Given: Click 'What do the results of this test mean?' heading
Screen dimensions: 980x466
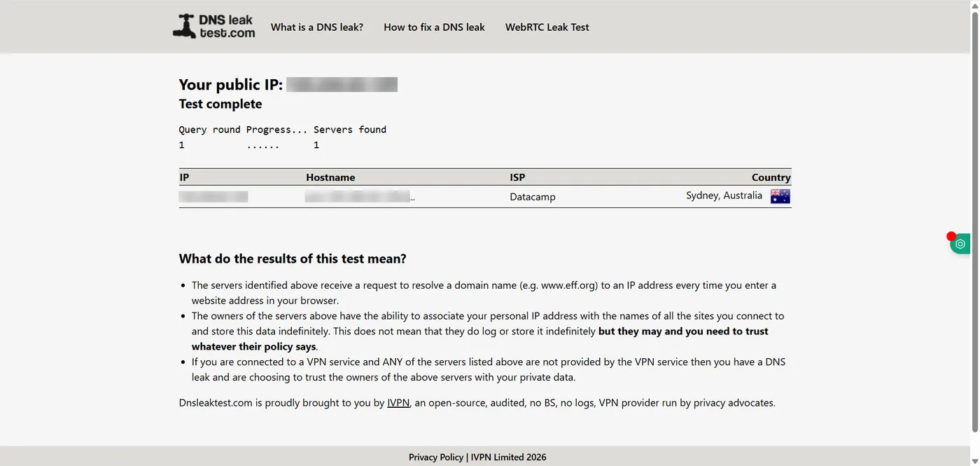Looking at the screenshot, I should pyautogui.click(x=293, y=259).
